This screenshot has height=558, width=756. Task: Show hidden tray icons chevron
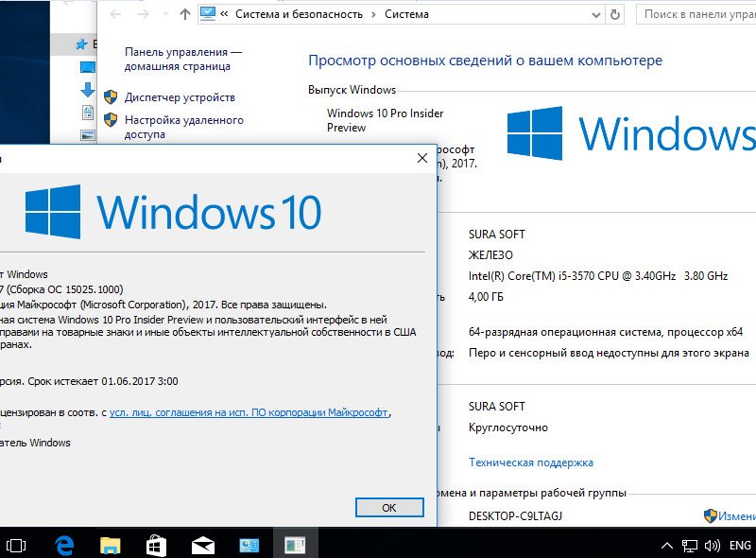point(667,546)
